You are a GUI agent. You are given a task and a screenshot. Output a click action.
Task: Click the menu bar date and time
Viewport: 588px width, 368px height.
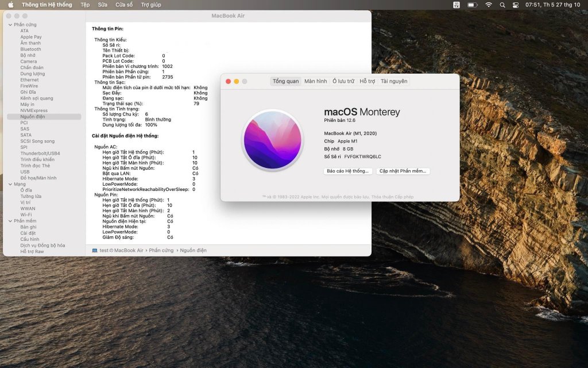point(552,5)
